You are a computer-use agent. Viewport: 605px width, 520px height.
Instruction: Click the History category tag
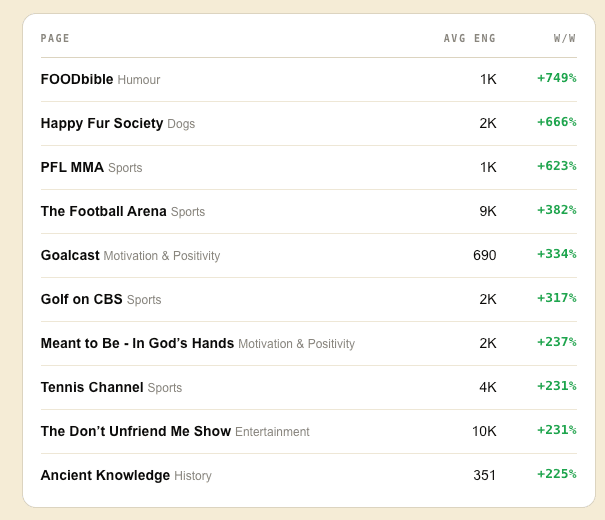click(x=193, y=476)
